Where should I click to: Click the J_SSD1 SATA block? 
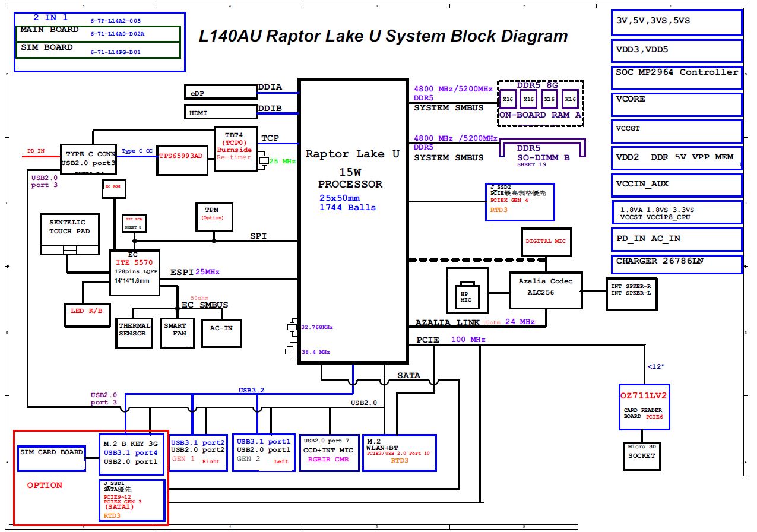(131, 501)
